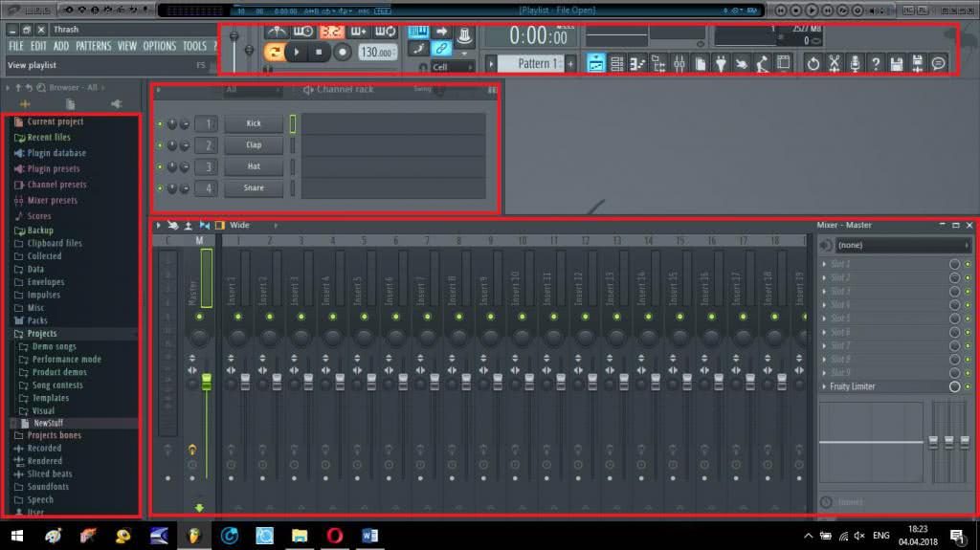
Task: Click the microphone recording icon
Action: (x=855, y=64)
